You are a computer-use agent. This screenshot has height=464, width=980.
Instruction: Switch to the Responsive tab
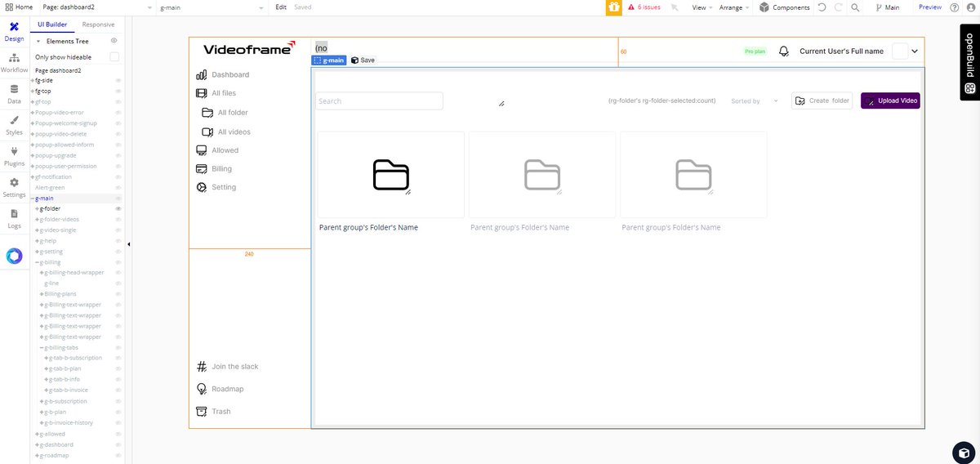coord(99,25)
